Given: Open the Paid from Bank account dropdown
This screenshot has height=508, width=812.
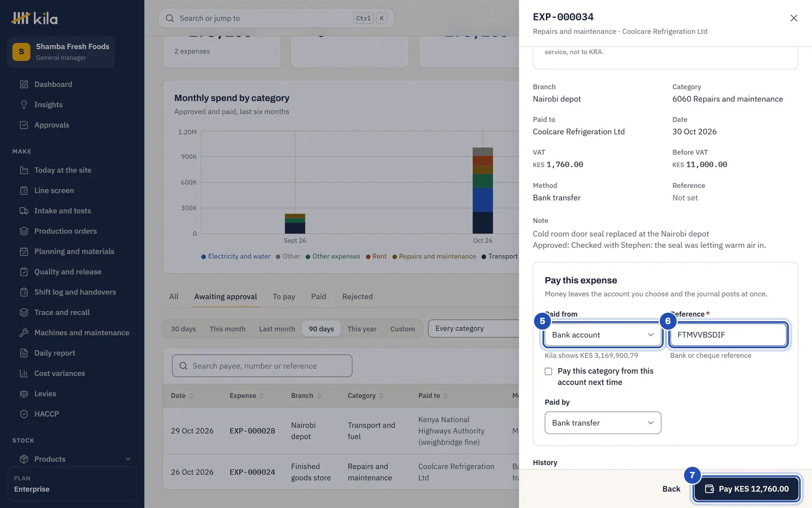Looking at the screenshot, I should click(x=603, y=335).
